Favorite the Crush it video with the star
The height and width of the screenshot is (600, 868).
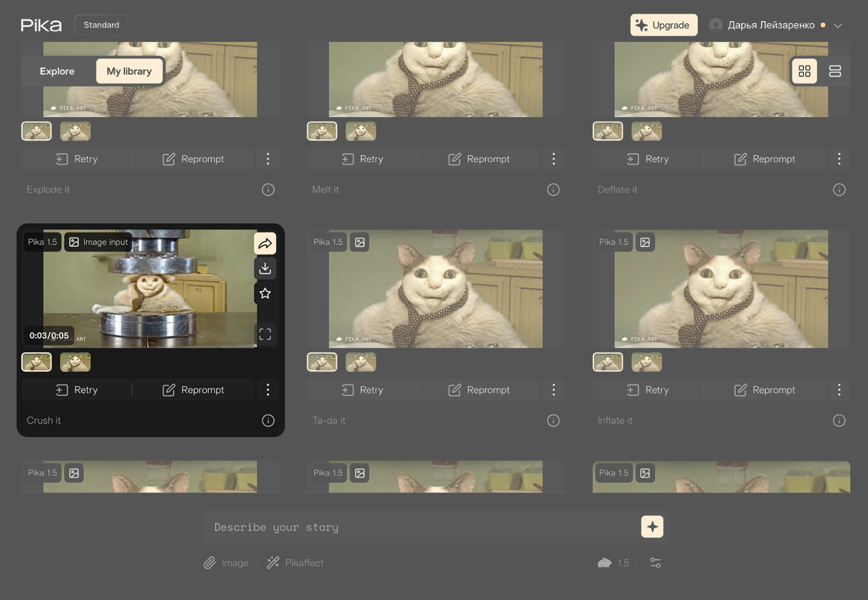click(x=265, y=294)
